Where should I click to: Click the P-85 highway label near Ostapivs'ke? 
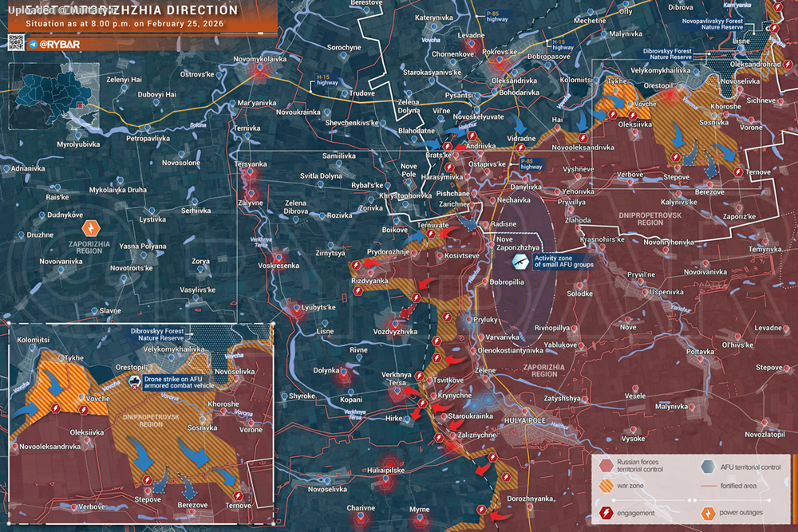tap(531, 164)
